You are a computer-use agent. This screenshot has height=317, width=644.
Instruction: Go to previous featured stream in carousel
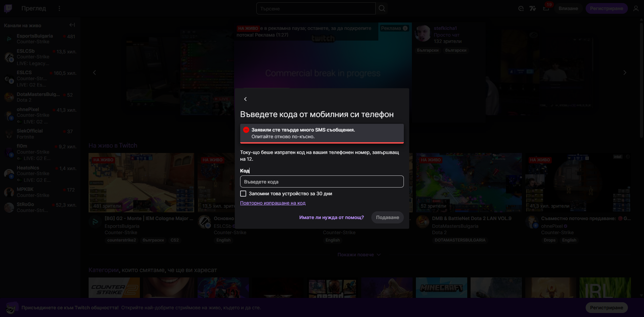pos(94,72)
